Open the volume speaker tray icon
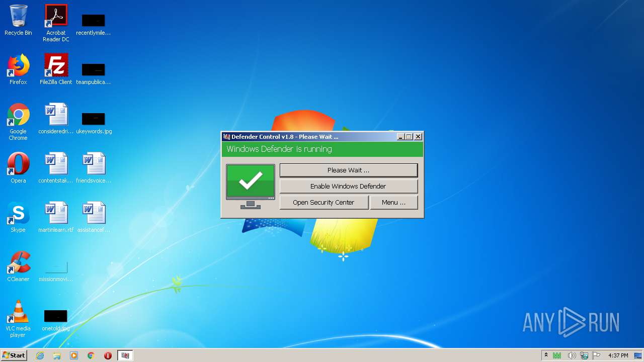This screenshot has height=362, width=644. point(572,355)
